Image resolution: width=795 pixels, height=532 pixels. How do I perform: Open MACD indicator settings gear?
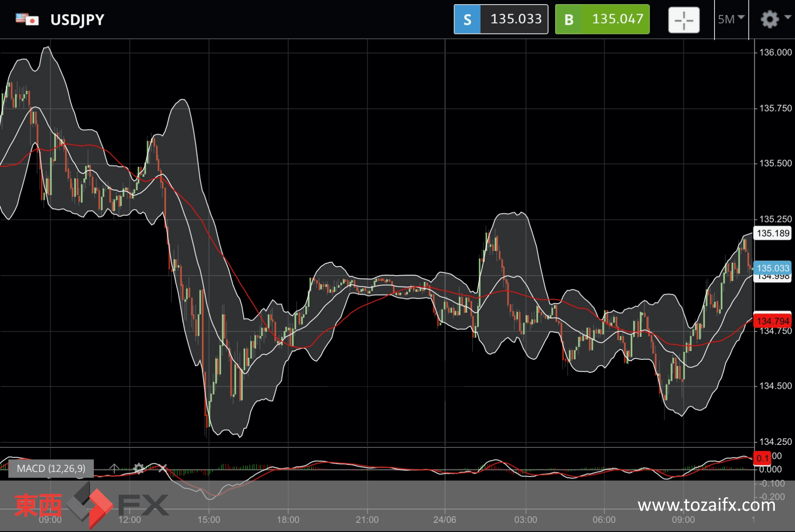tap(139, 469)
